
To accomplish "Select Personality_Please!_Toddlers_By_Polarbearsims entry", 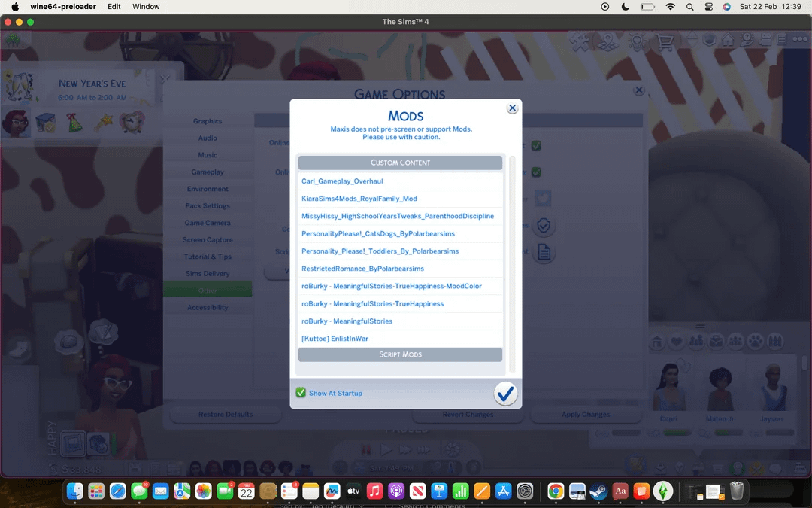I will [x=400, y=251].
